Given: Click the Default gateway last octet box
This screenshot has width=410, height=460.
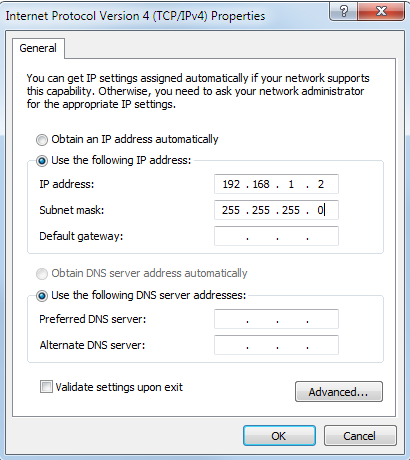Looking at the screenshot, I should (322, 236).
